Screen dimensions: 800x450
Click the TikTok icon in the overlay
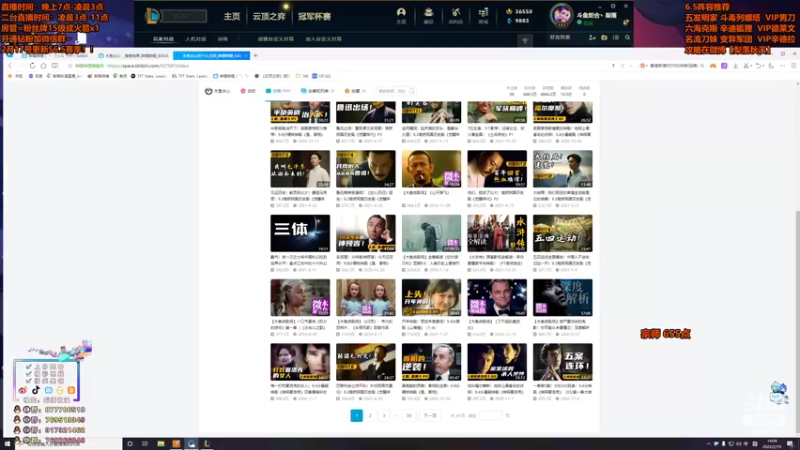[36, 390]
